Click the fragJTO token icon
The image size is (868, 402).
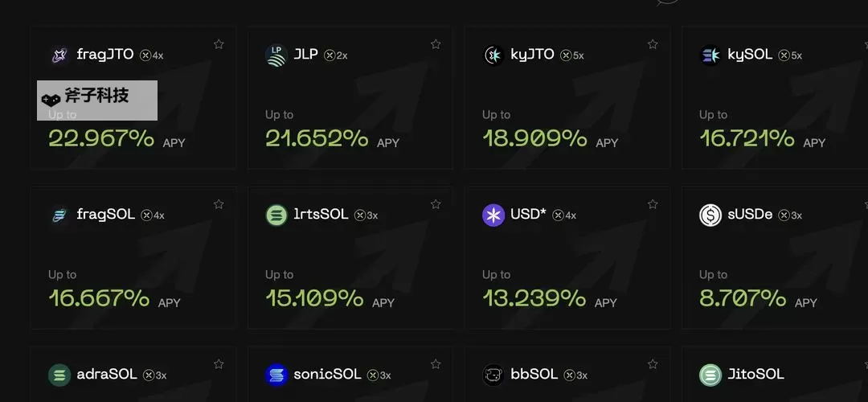coord(59,55)
